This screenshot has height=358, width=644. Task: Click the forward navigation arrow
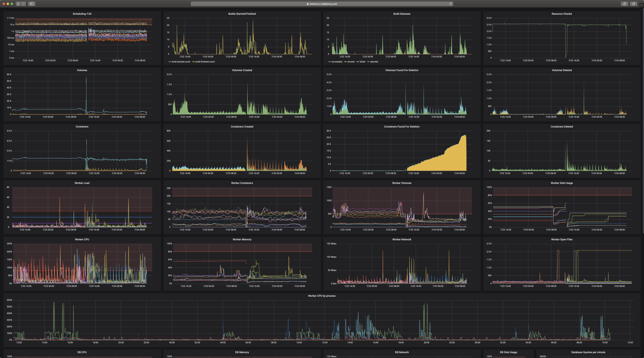pyautogui.click(x=24, y=4)
